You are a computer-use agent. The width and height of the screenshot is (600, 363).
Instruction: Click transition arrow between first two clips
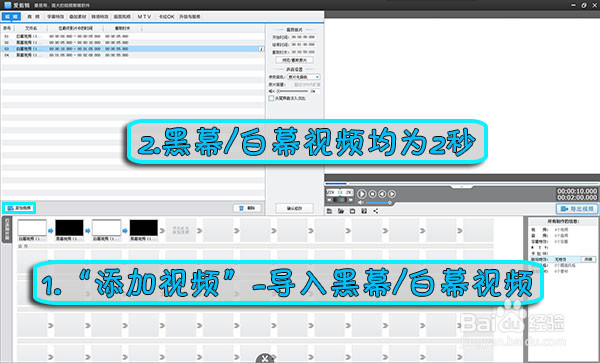[51, 231]
